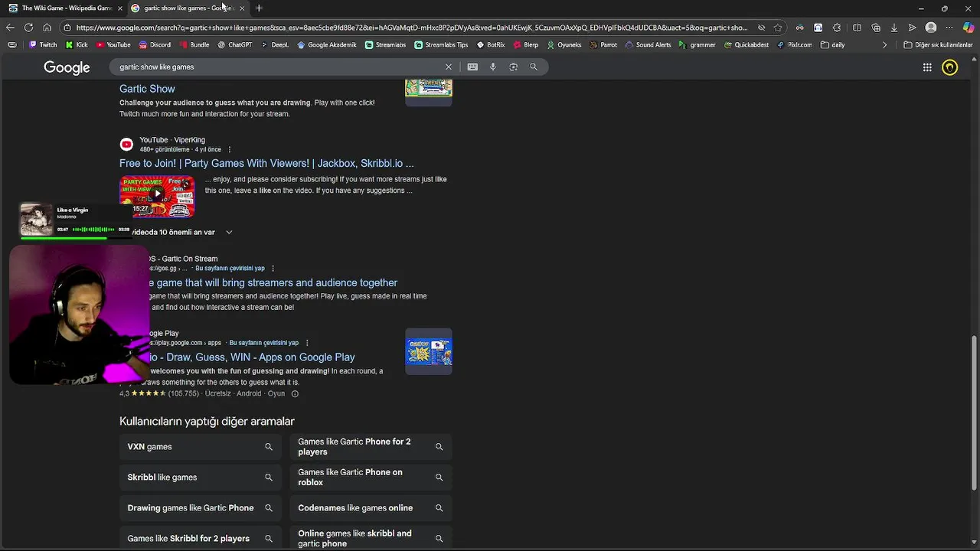Open the 'Free to Join! Party Games With Viewers' link
The width and height of the screenshot is (980, 551).
point(266,163)
